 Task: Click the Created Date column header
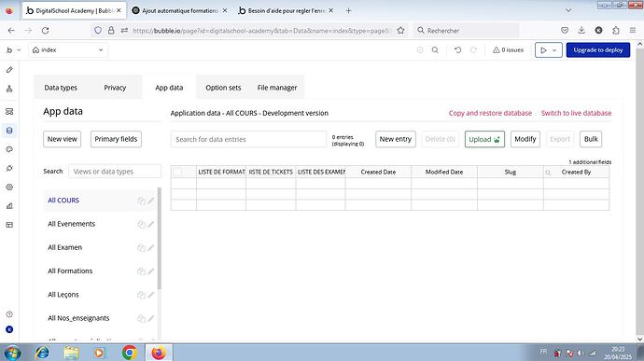coord(378,172)
